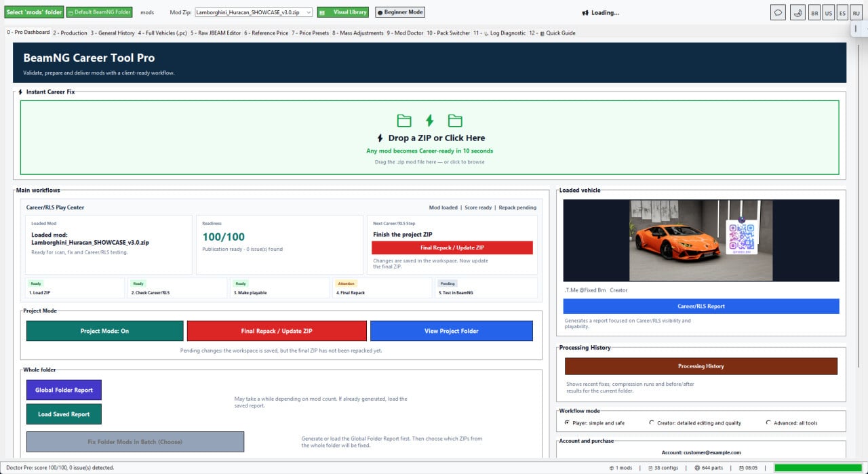Click Fix Folder Mods in Batch (Choose)
Image resolution: width=868 pixels, height=474 pixels.
(135, 442)
